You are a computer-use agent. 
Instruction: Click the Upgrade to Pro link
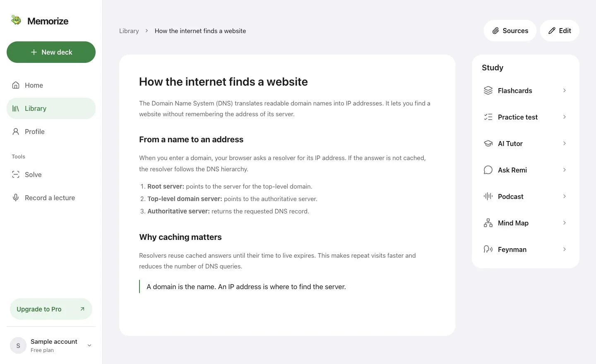[x=51, y=309]
